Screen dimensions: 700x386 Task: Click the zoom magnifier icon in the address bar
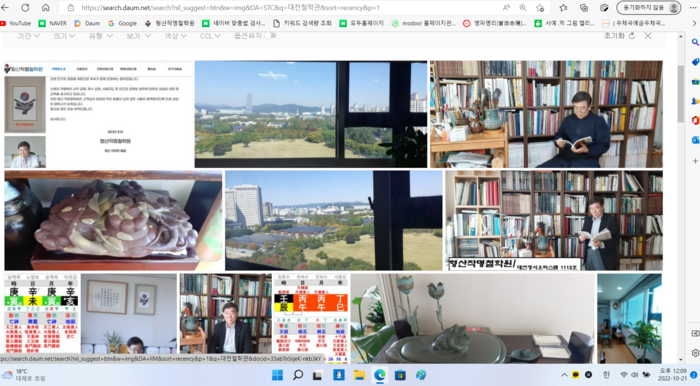pos(523,8)
